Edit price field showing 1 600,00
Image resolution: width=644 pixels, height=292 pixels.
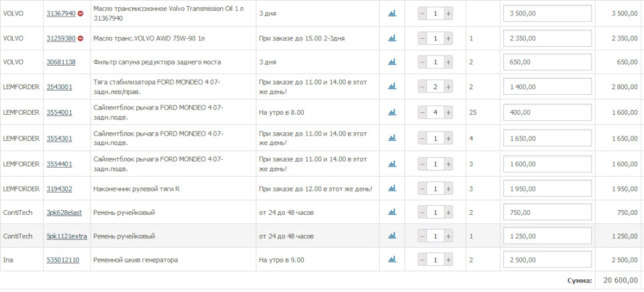(x=547, y=164)
